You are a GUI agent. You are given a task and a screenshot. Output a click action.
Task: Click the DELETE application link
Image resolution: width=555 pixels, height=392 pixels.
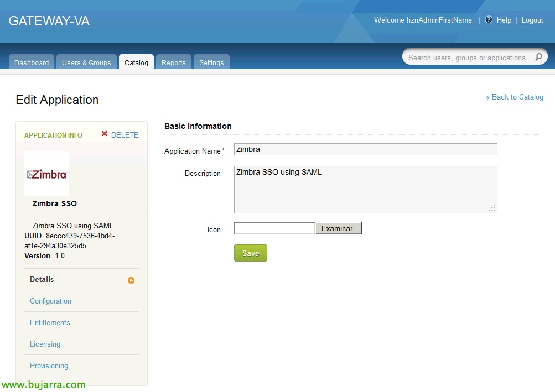click(x=125, y=135)
